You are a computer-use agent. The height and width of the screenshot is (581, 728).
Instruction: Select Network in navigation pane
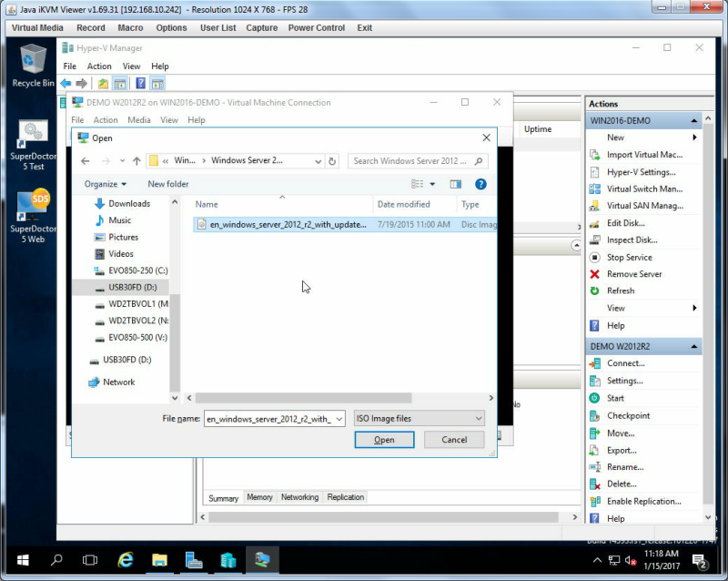[x=119, y=382]
